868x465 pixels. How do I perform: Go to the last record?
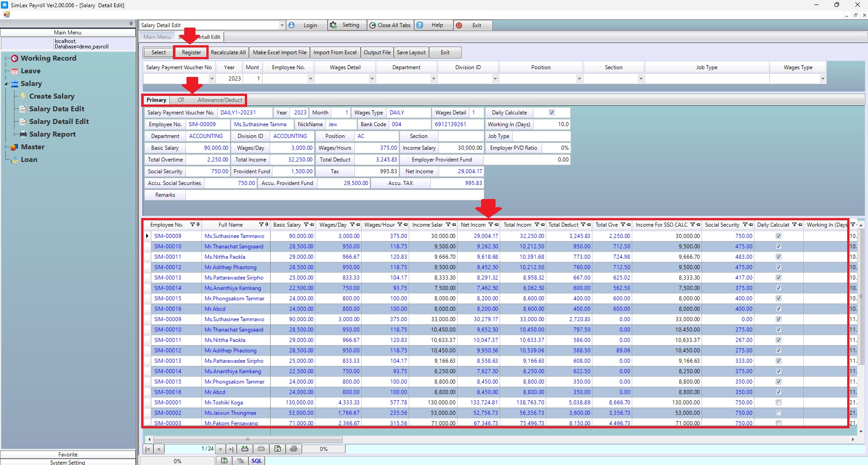231,449
